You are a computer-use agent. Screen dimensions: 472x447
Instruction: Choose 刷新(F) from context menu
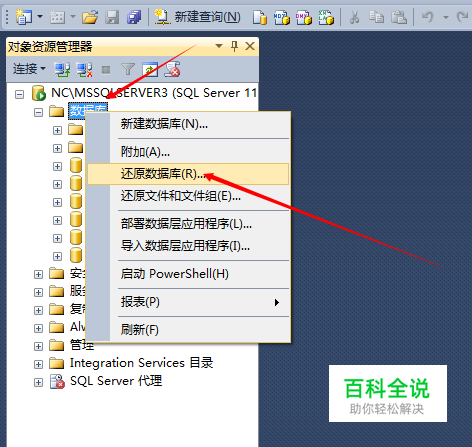coord(188,330)
